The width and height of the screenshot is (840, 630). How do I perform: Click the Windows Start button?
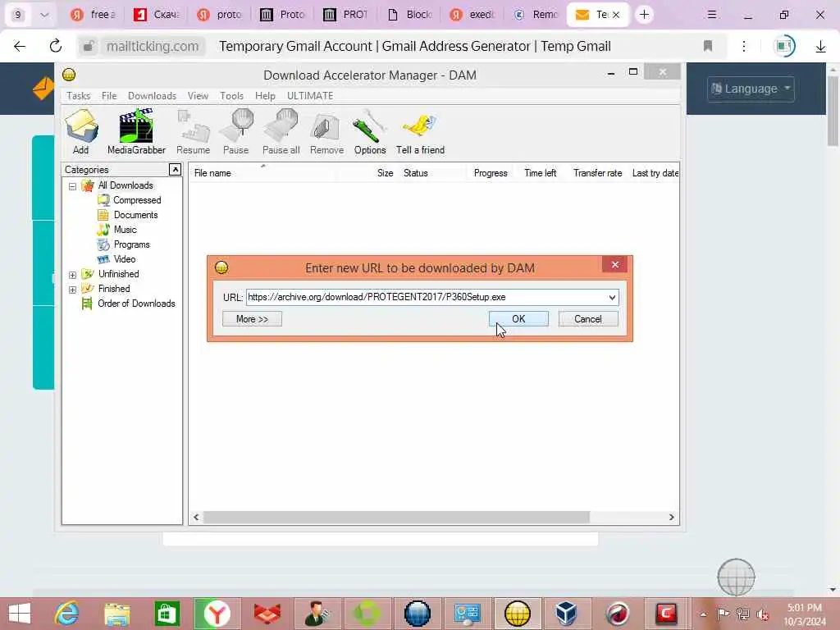point(20,614)
